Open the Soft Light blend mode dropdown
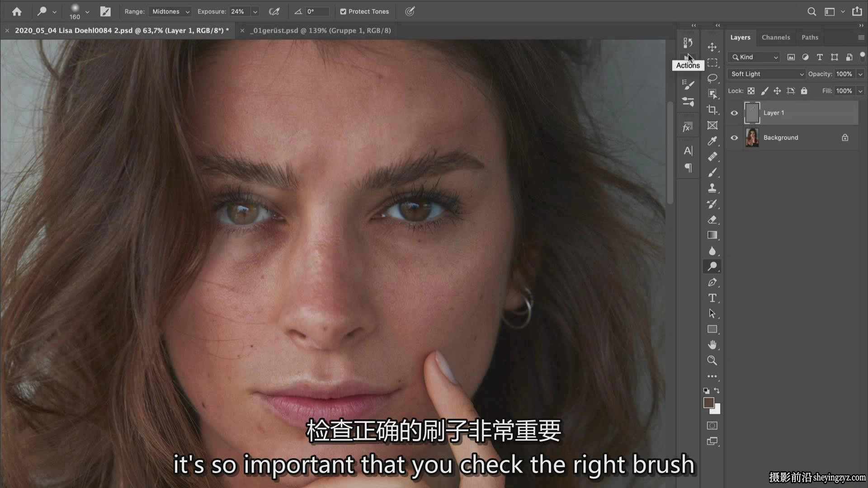This screenshot has height=488, width=868. (767, 74)
